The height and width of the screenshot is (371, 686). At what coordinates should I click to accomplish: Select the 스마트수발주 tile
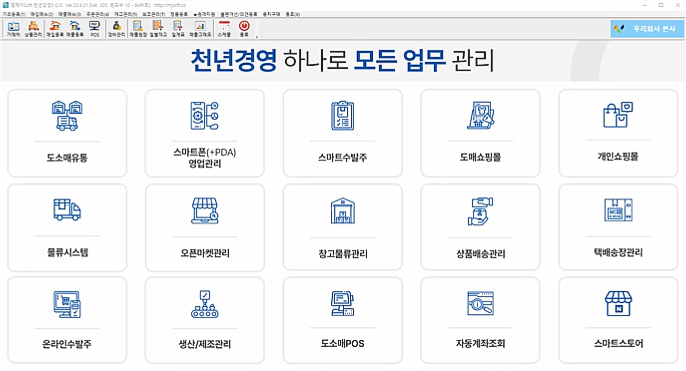pos(343,133)
